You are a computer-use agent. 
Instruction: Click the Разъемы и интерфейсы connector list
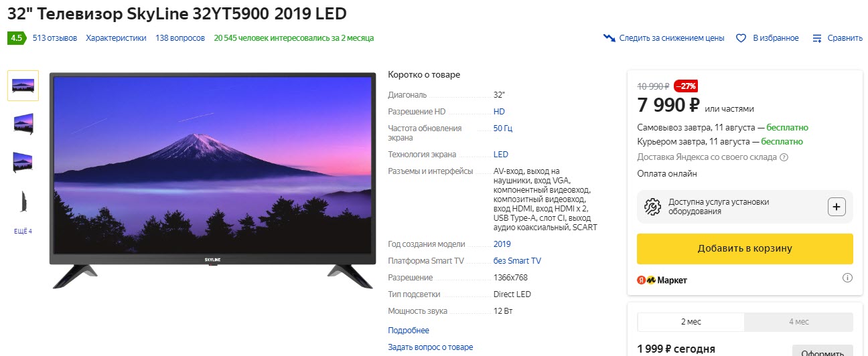pyautogui.click(x=545, y=199)
